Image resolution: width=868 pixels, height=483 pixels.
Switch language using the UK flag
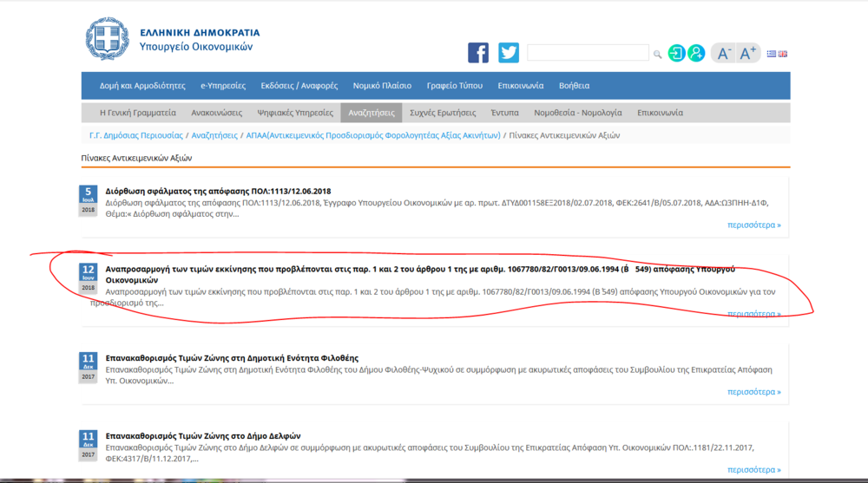point(783,54)
